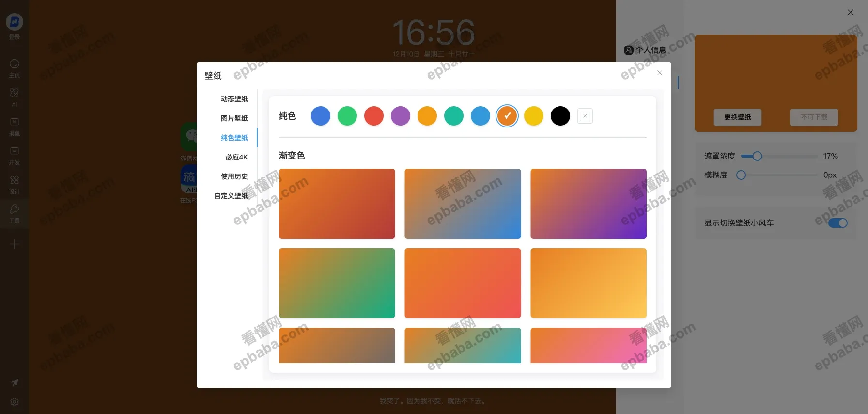Open the 工具 tools section in sidebar
Viewport: 868px width, 414px height.
click(x=15, y=213)
